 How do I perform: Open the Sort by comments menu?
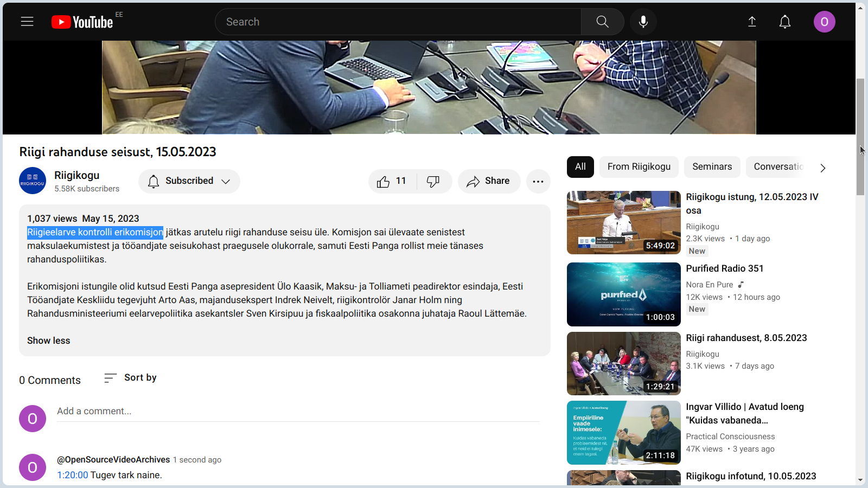(x=130, y=378)
